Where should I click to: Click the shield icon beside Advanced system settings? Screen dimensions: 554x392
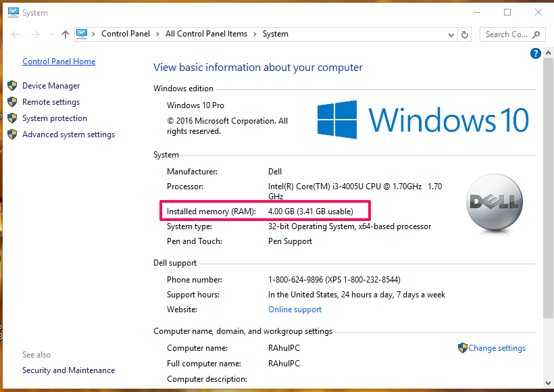[x=12, y=134]
